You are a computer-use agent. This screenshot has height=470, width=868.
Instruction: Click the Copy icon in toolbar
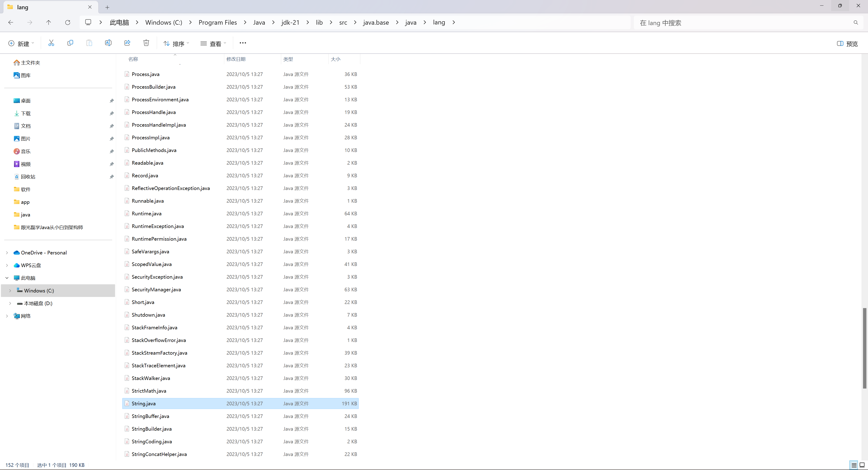click(70, 43)
